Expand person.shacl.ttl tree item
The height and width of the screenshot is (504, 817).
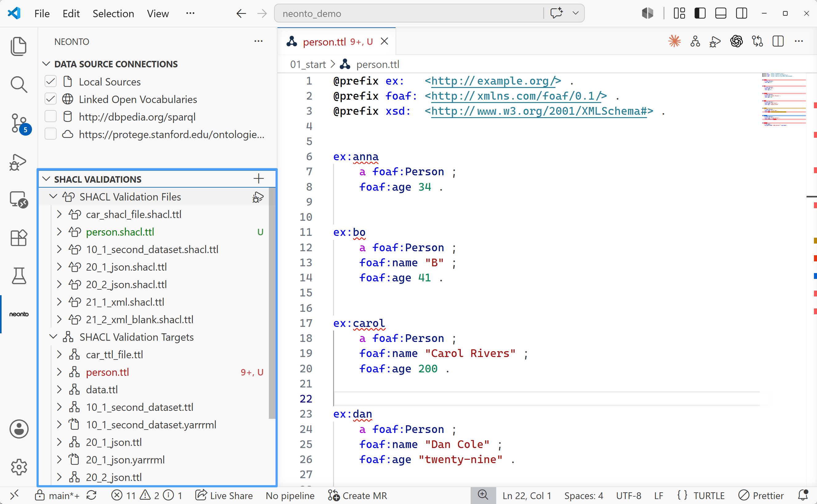tap(59, 232)
